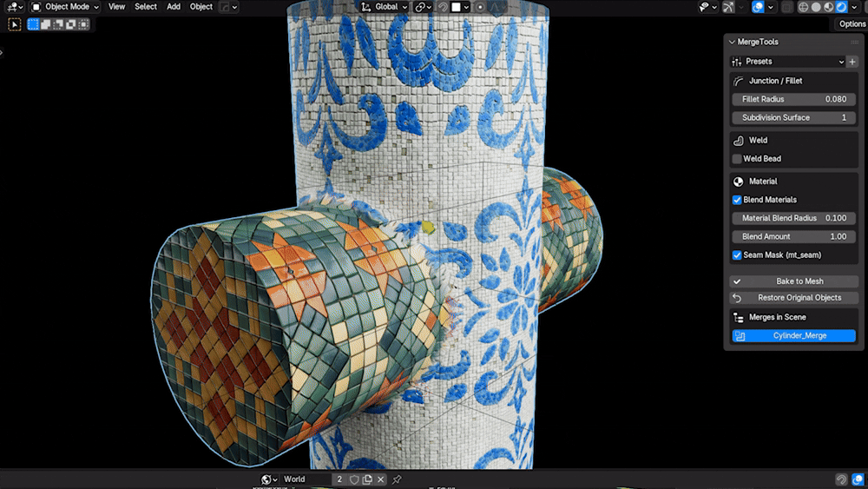Uncheck the Seam Mask (mt_seam) checkbox
Viewport: 868px width, 489px height.
(737, 255)
